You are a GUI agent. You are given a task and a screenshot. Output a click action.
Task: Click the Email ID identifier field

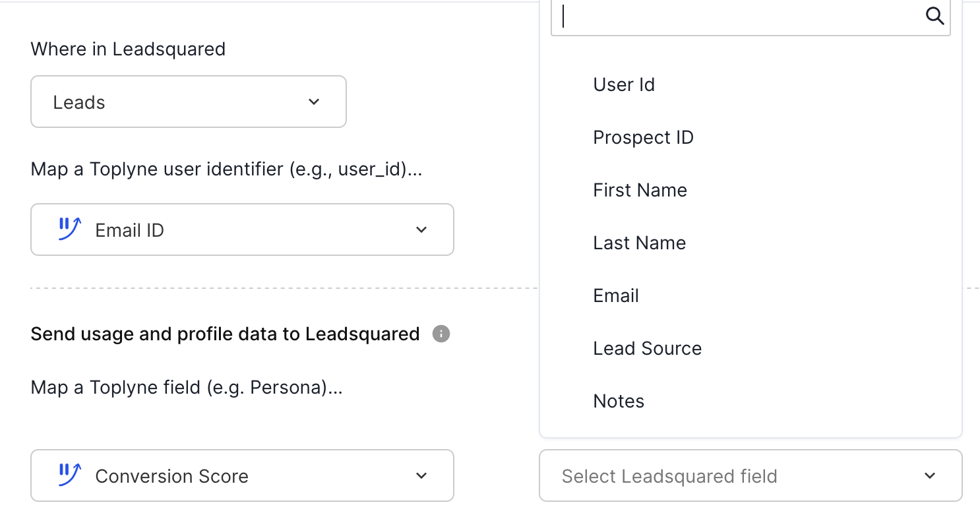(241, 229)
